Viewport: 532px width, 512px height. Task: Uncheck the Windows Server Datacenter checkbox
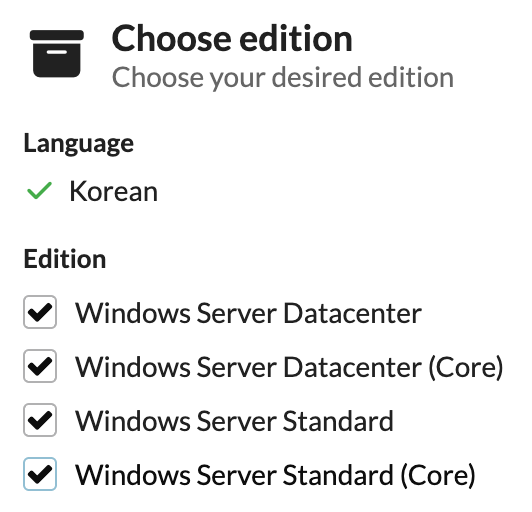pos(40,312)
